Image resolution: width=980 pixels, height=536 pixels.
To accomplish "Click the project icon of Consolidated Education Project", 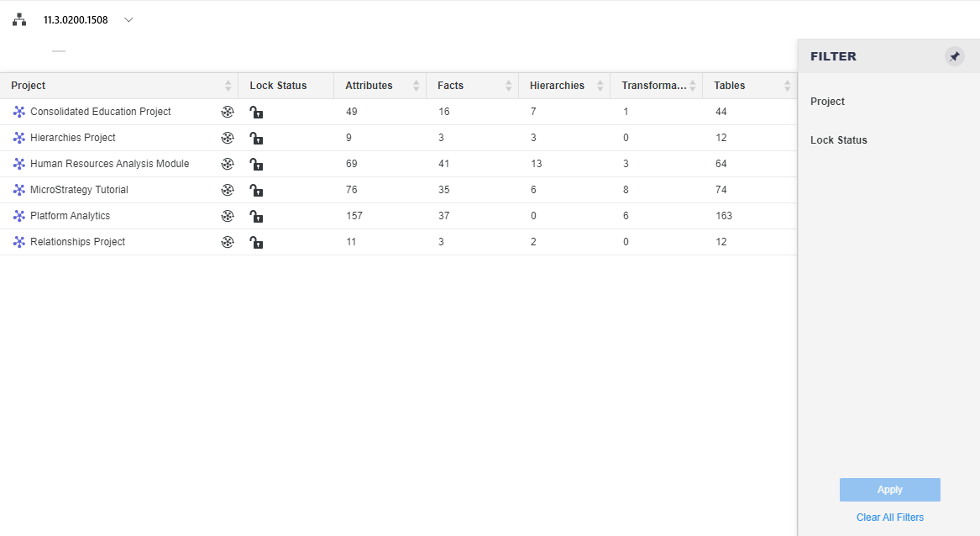I will [x=19, y=112].
